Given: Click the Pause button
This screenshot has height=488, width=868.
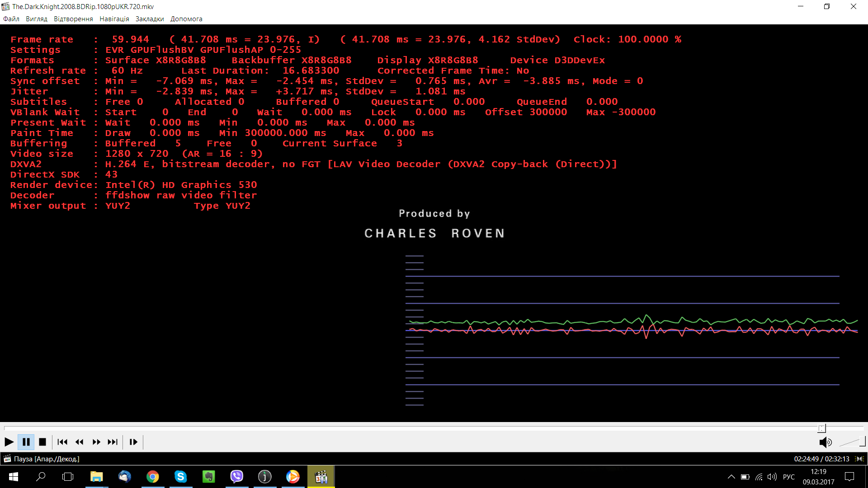Looking at the screenshot, I should click(x=26, y=442).
